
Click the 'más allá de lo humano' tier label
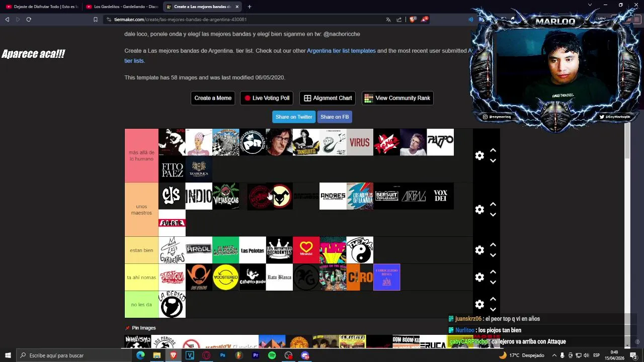141,155
